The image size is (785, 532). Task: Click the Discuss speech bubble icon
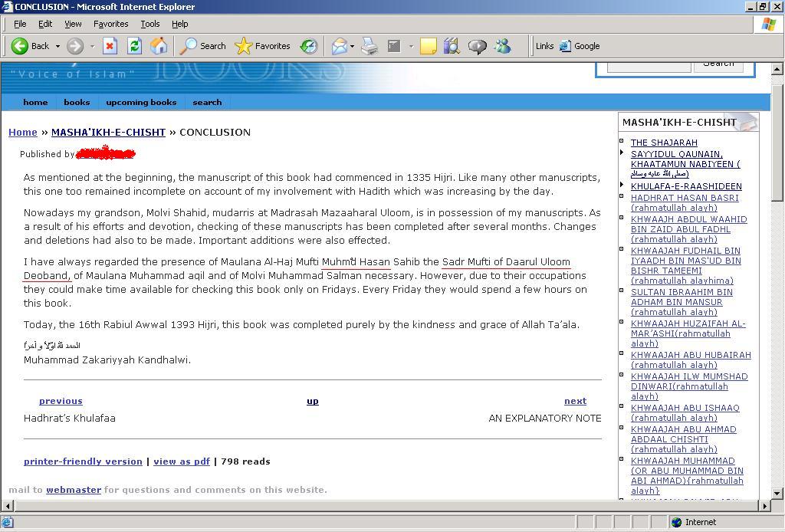(477, 46)
